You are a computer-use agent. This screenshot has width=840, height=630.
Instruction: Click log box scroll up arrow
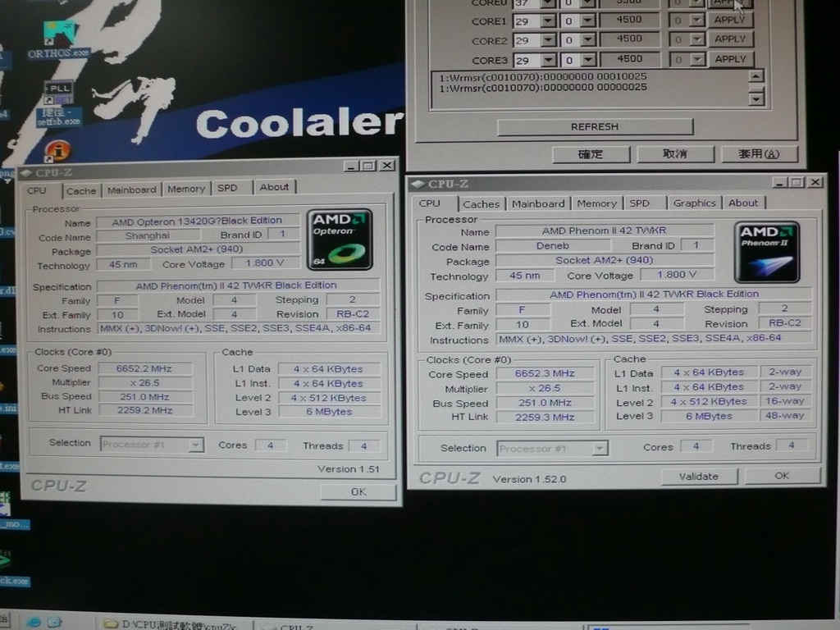[x=756, y=76]
